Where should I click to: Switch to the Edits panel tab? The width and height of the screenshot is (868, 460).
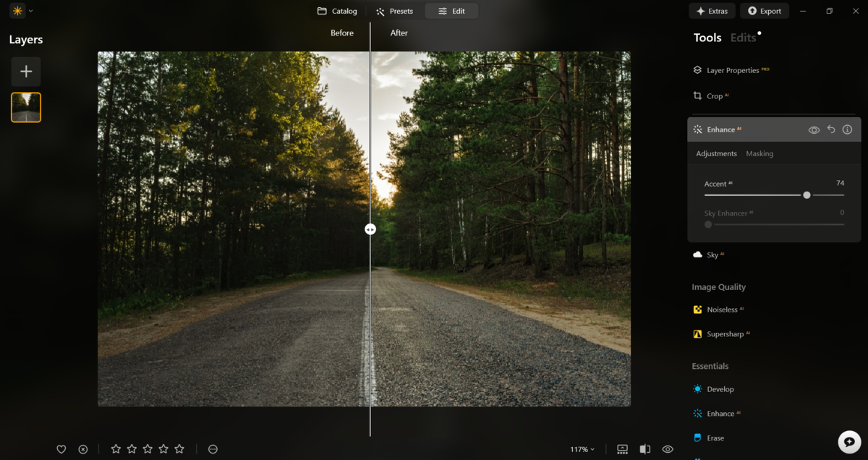click(743, 38)
